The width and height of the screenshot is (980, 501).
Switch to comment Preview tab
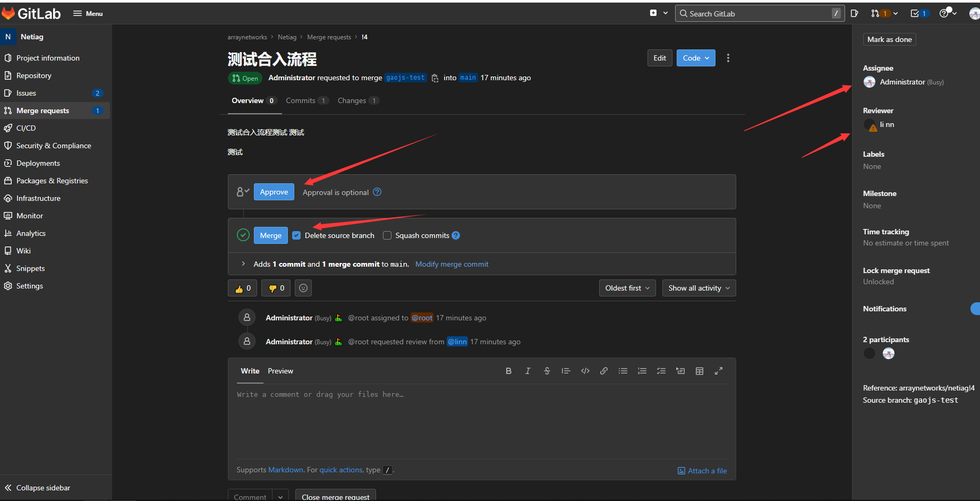tap(280, 371)
